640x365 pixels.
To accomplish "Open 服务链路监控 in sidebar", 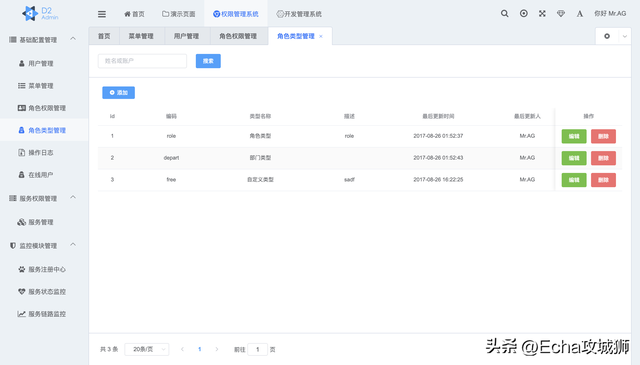I will [x=44, y=314].
